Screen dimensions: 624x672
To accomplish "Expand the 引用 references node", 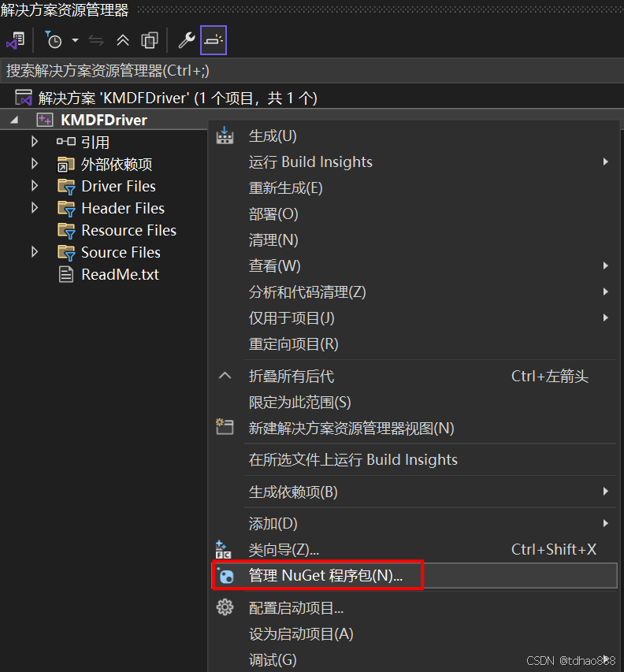I will pyautogui.click(x=35, y=142).
